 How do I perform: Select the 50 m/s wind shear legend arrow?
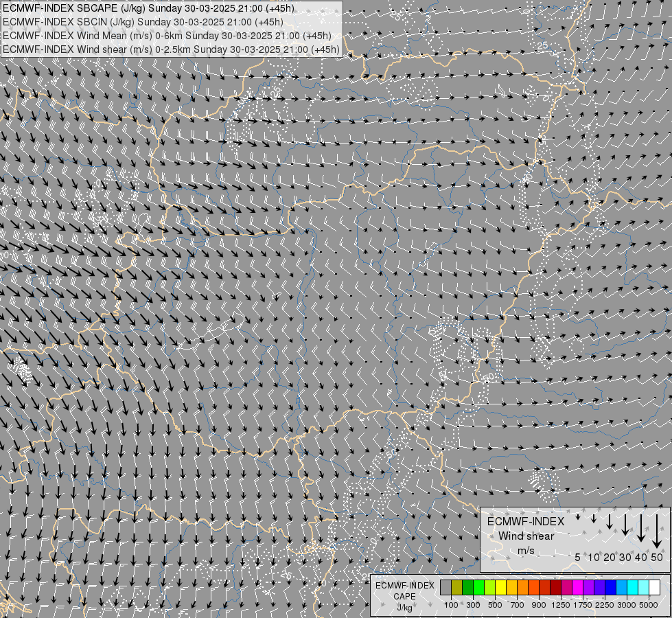pos(657,531)
